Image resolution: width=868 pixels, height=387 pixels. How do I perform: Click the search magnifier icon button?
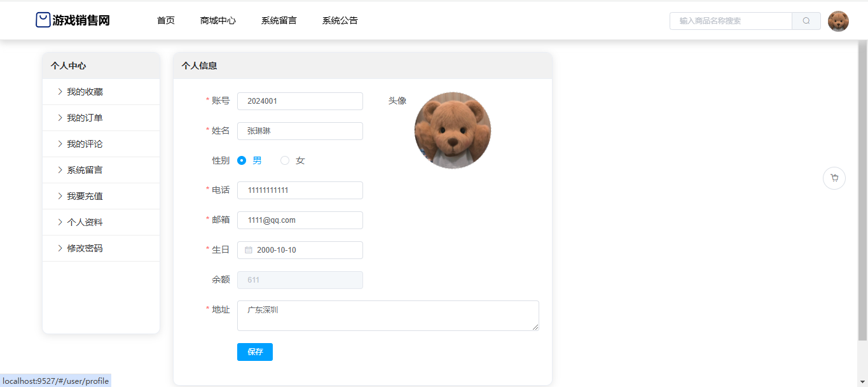[x=806, y=21]
